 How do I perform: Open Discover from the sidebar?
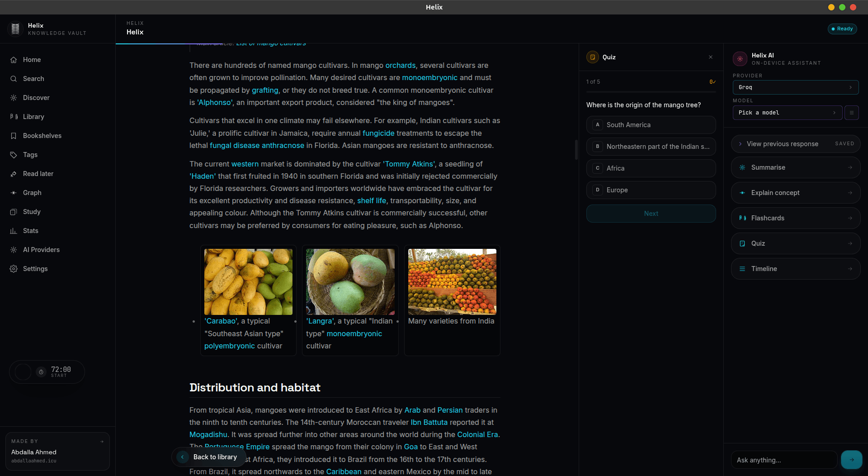[57, 98]
